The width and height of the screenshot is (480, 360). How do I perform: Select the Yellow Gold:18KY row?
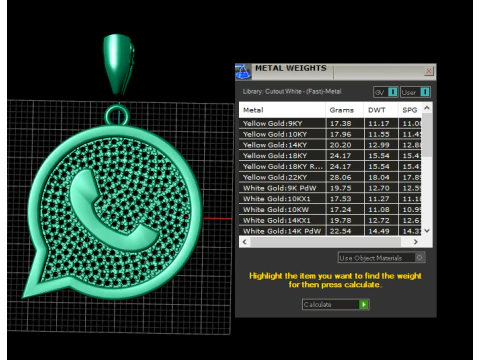click(x=330, y=156)
